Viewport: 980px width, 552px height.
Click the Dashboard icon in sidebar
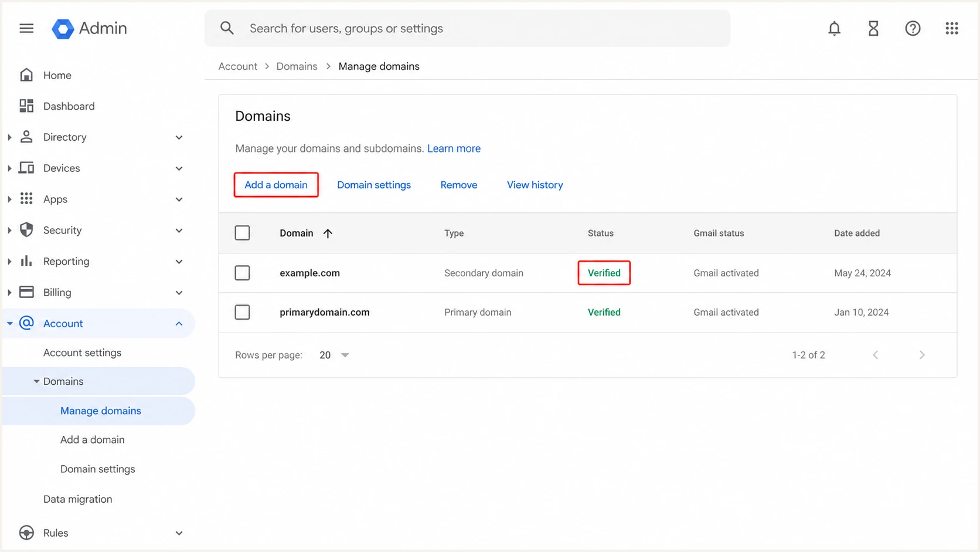26,106
